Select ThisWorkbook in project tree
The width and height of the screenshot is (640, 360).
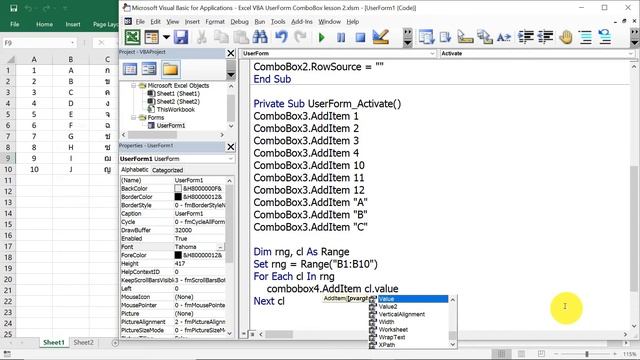[176, 109]
